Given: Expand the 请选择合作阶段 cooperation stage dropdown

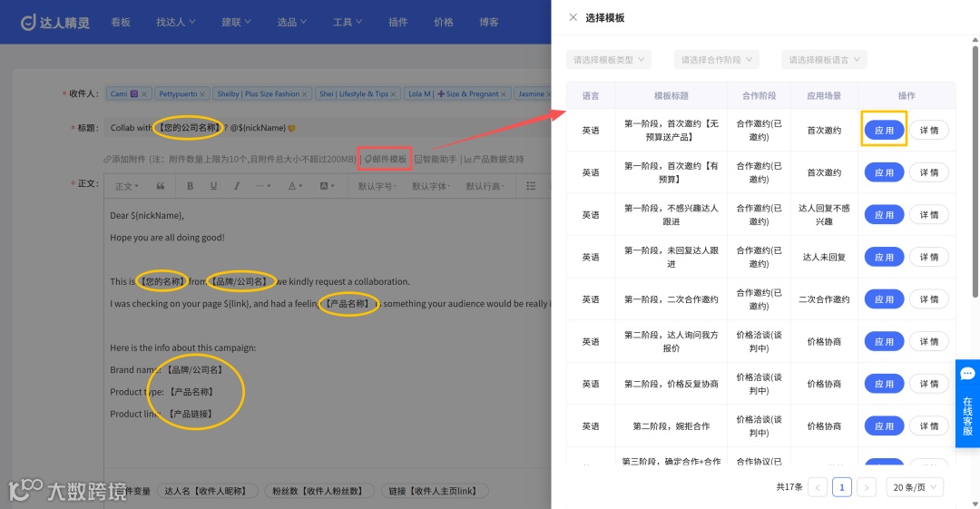Looking at the screenshot, I should [x=716, y=59].
